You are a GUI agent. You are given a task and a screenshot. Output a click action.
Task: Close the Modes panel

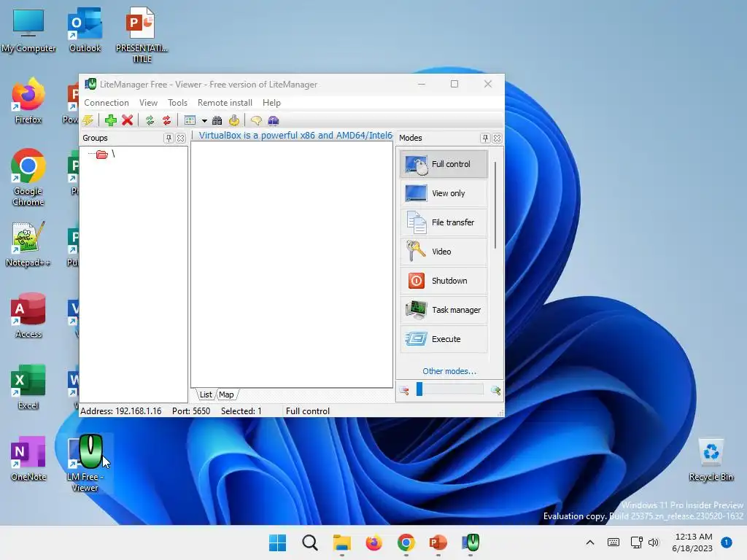point(497,138)
